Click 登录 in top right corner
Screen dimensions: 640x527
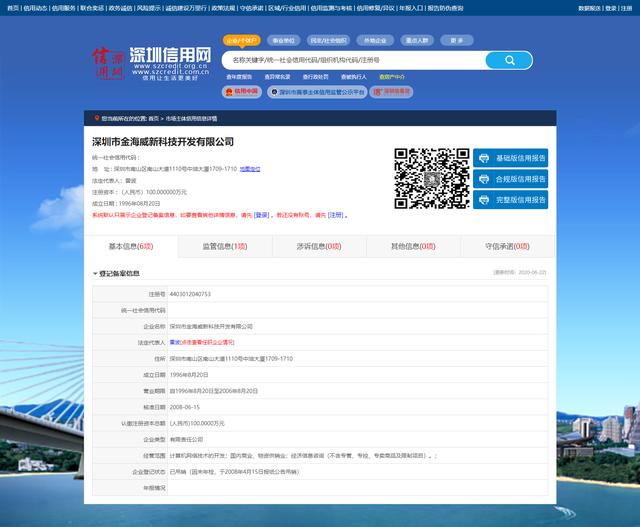611,8
